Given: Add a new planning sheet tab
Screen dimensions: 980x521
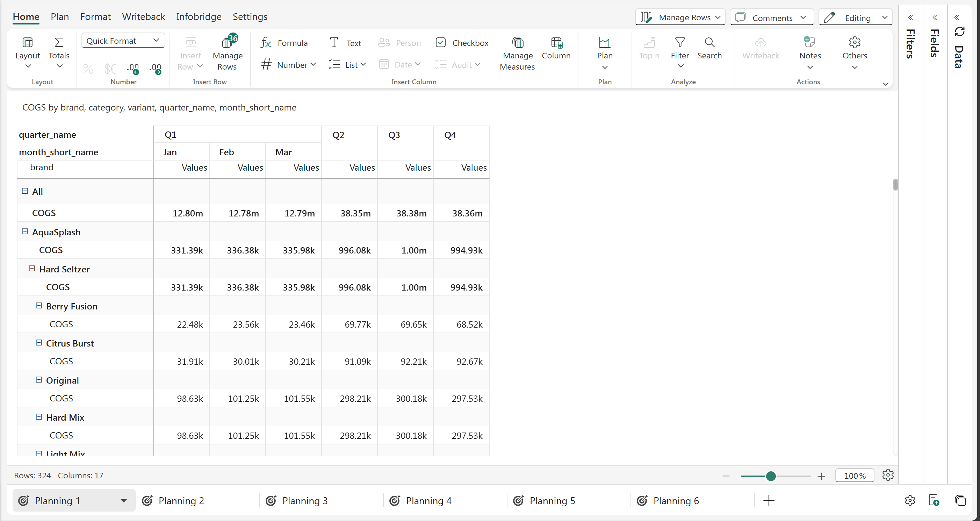Looking at the screenshot, I should pyautogui.click(x=769, y=500).
